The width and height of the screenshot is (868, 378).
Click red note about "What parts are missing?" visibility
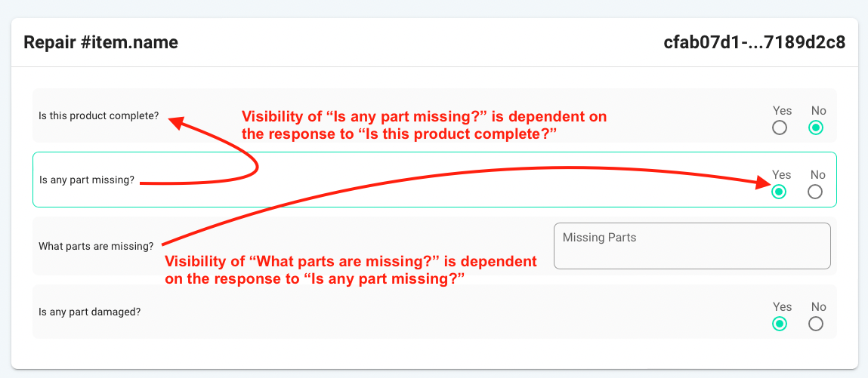point(351,269)
